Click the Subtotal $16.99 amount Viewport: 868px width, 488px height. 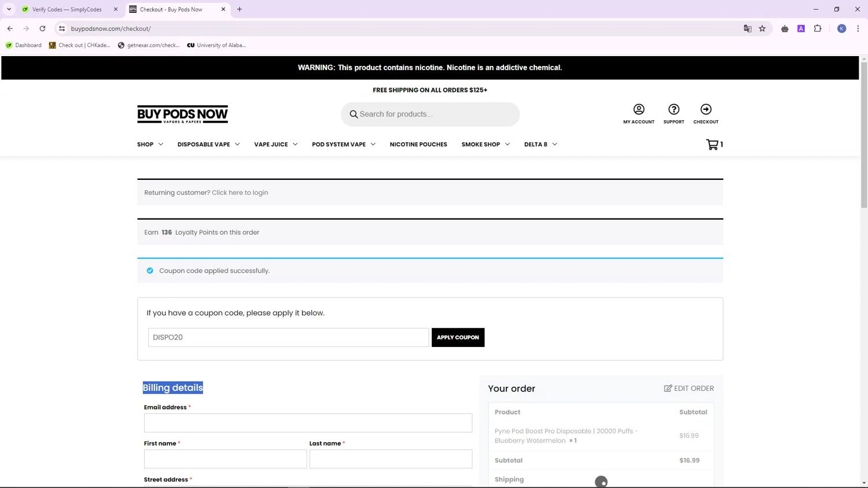pyautogui.click(x=689, y=461)
